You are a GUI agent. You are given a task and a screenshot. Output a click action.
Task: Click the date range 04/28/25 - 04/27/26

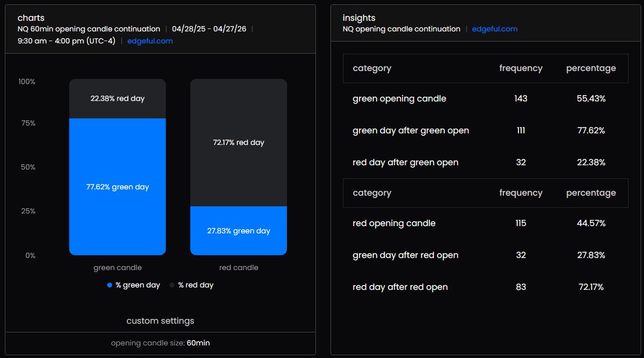(209, 29)
